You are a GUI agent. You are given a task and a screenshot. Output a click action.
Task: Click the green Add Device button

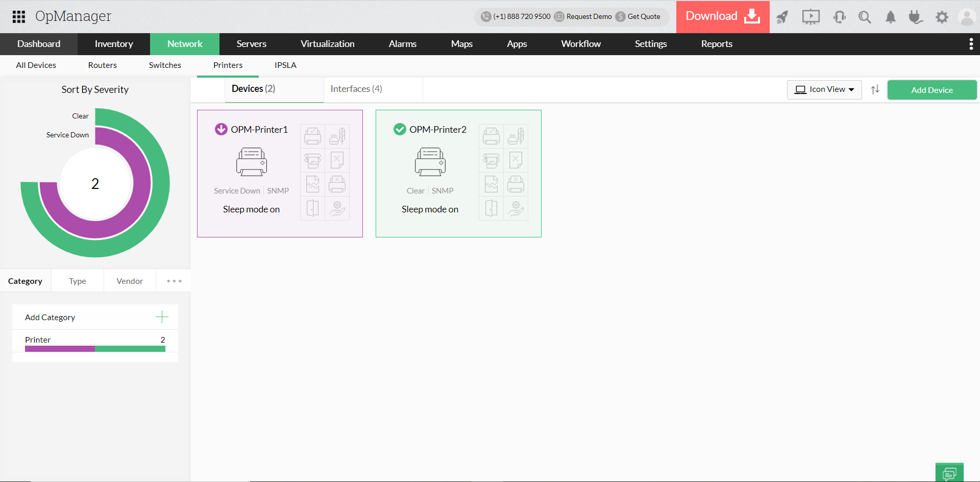(932, 90)
